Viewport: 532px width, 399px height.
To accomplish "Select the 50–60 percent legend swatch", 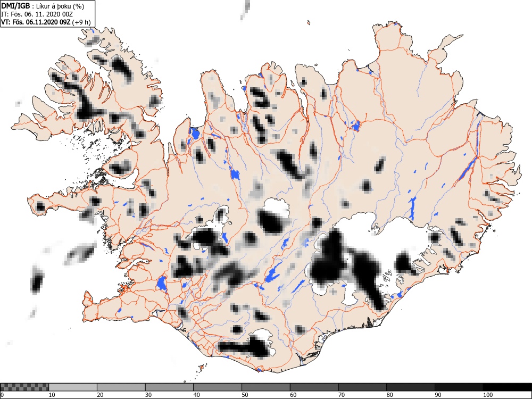I will pos(265,387).
